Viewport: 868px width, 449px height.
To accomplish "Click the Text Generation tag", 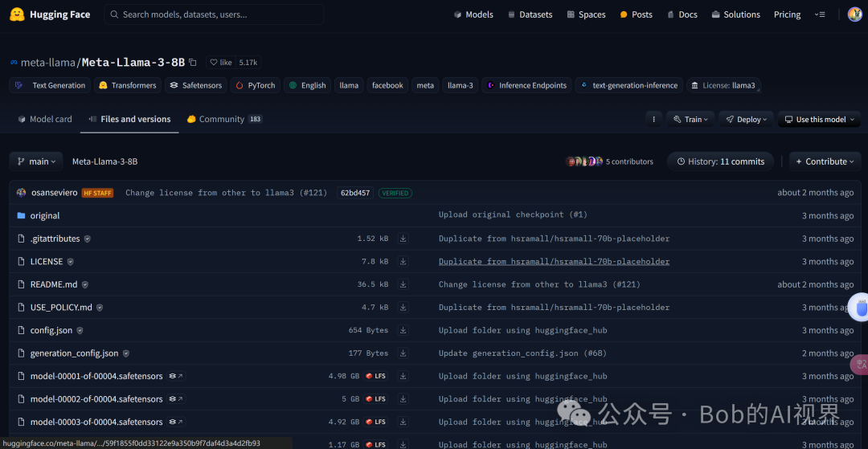I will pos(50,85).
